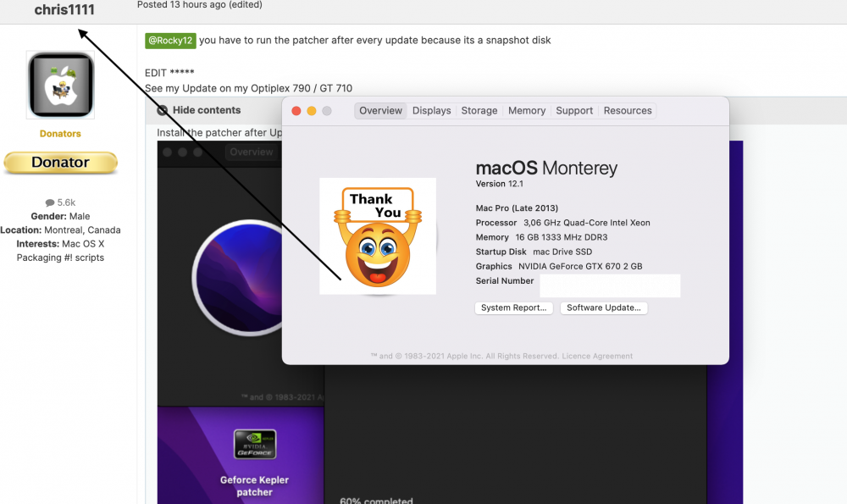The height and width of the screenshot is (504, 847).
Task: Collapse the Hide contents spoiler
Action: click(199, 110)
